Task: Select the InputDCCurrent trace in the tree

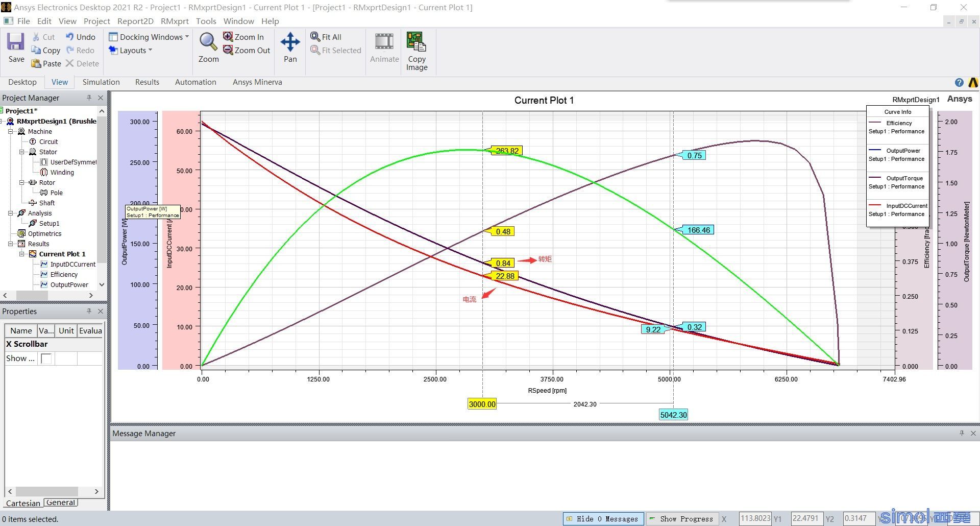Action: tap(72, 264)
